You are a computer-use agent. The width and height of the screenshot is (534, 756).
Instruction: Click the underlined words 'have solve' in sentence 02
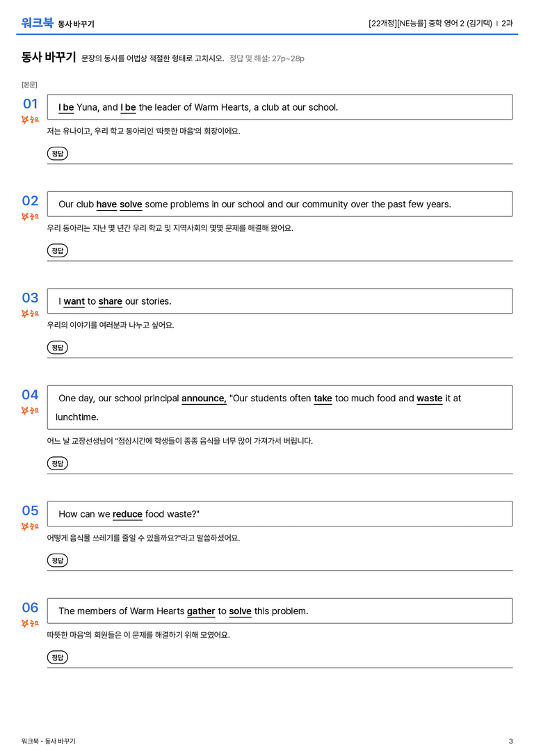click(119, 204)
